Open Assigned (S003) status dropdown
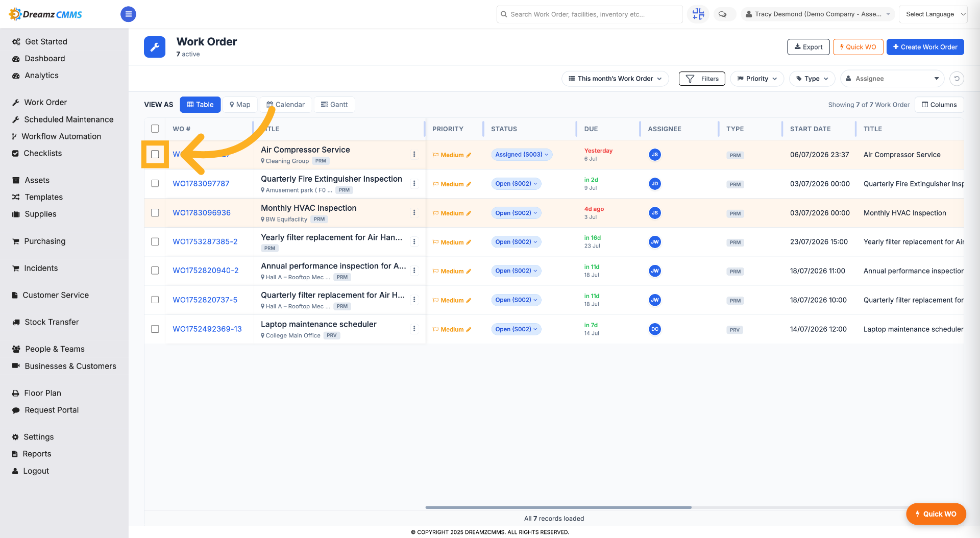Screen dimensions: 980x538 pos(522,155)
